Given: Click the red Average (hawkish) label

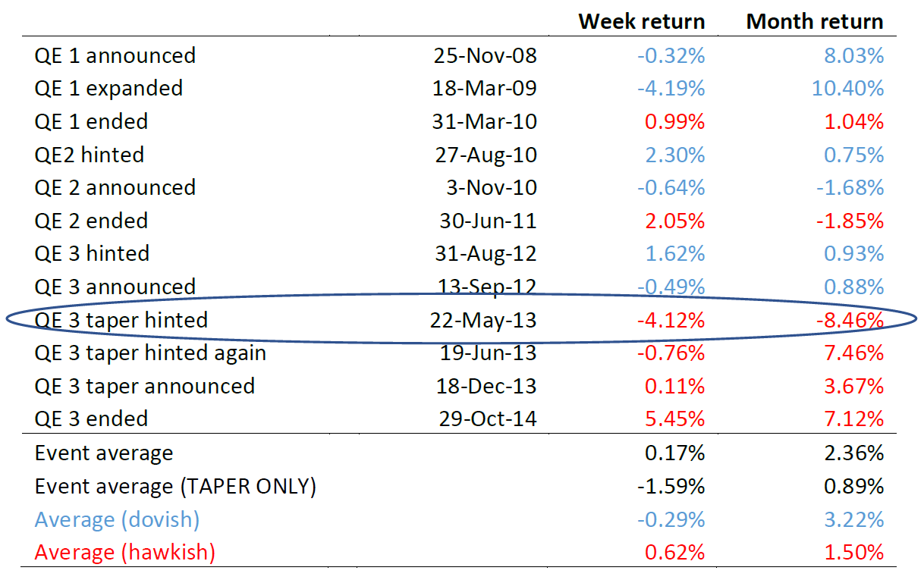Looking at the screenshot, I should (124, 552).
